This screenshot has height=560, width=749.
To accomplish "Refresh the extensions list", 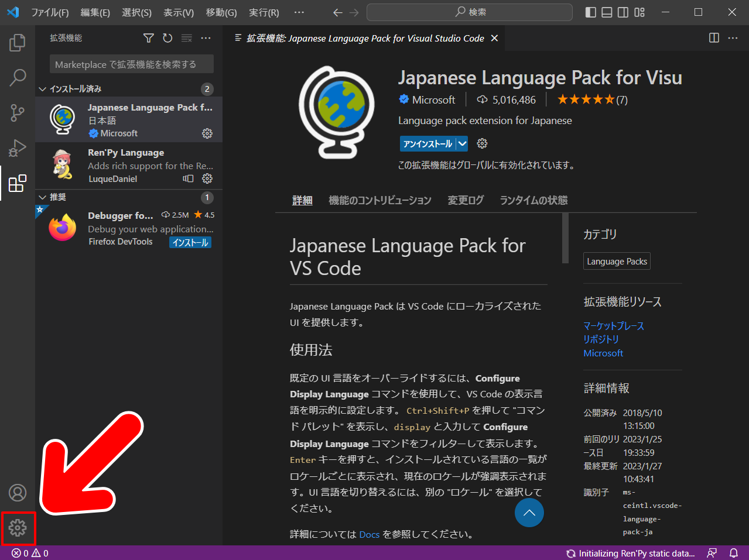I will [x=167, y=37].
